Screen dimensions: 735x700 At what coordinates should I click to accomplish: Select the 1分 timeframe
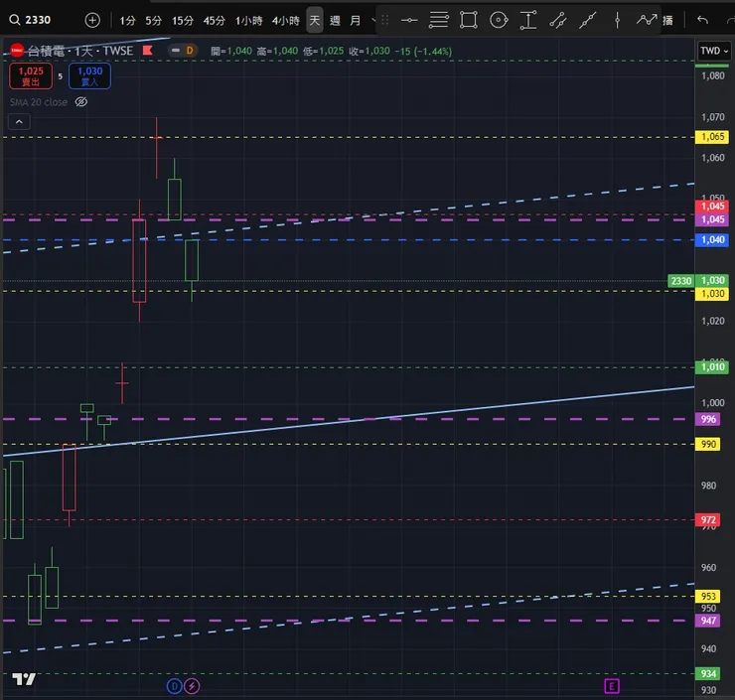(x=127, y=21)
